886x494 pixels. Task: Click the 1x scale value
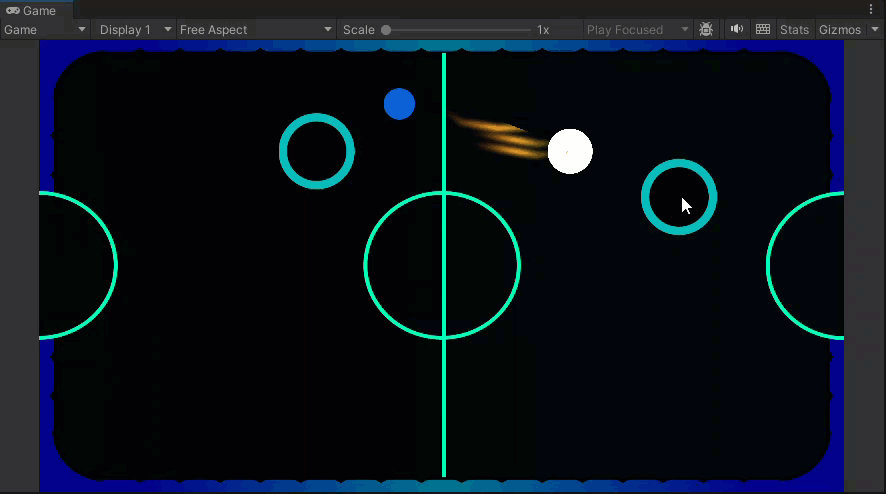pos(543,30)
